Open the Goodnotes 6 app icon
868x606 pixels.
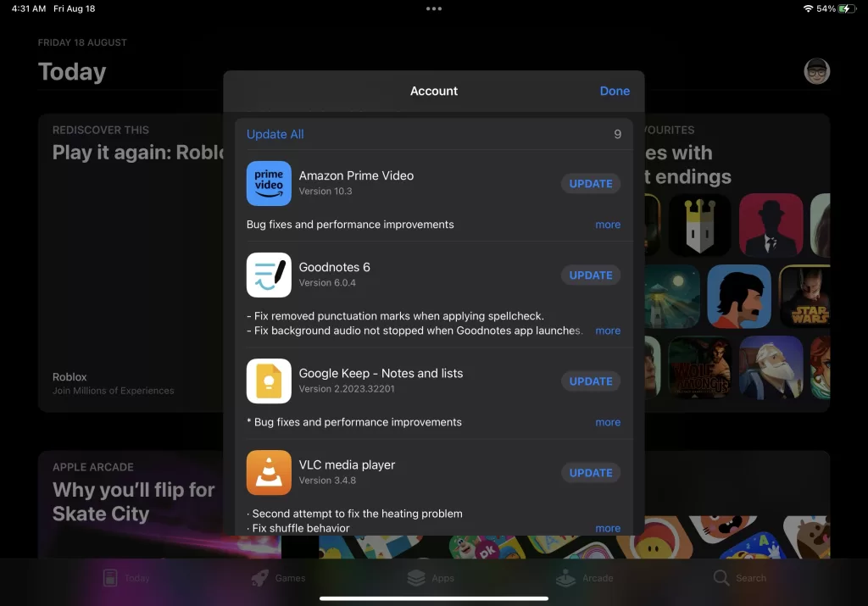pos(269,275)
